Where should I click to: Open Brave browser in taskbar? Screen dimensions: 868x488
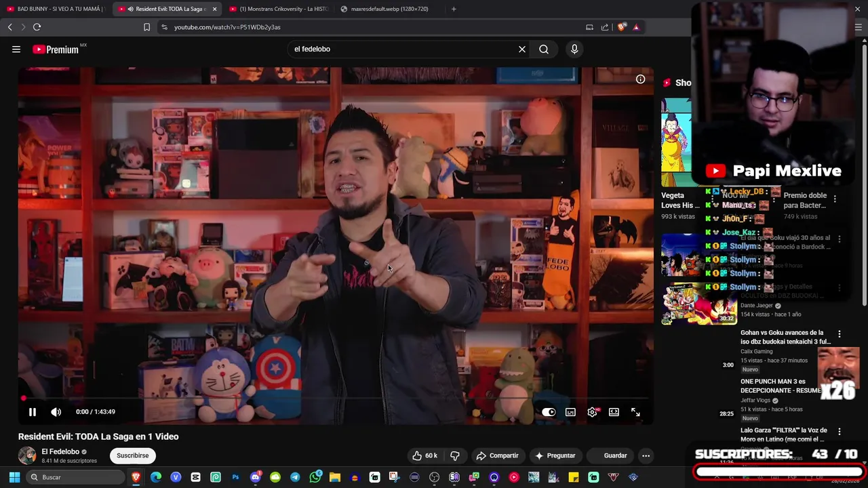coord(136,477)
